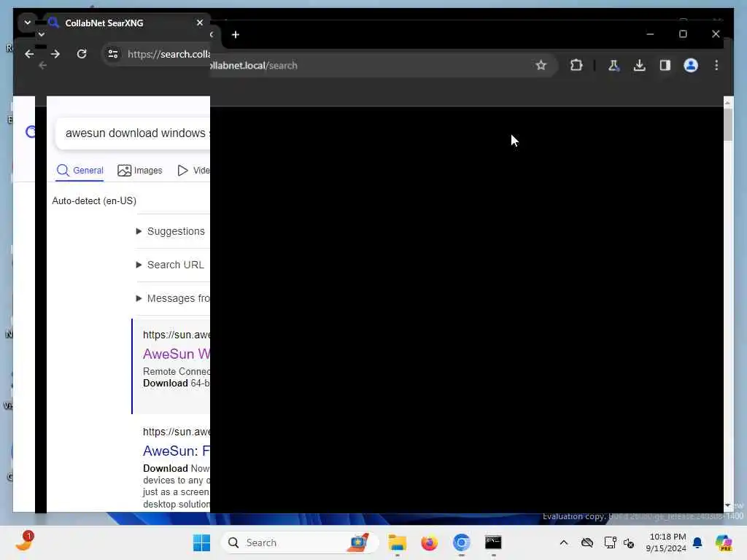The height and width of the screenshot is (560, 747).
Task: Open the crossed-out cloud sync tray icon
Action: [x=587, y=542]
